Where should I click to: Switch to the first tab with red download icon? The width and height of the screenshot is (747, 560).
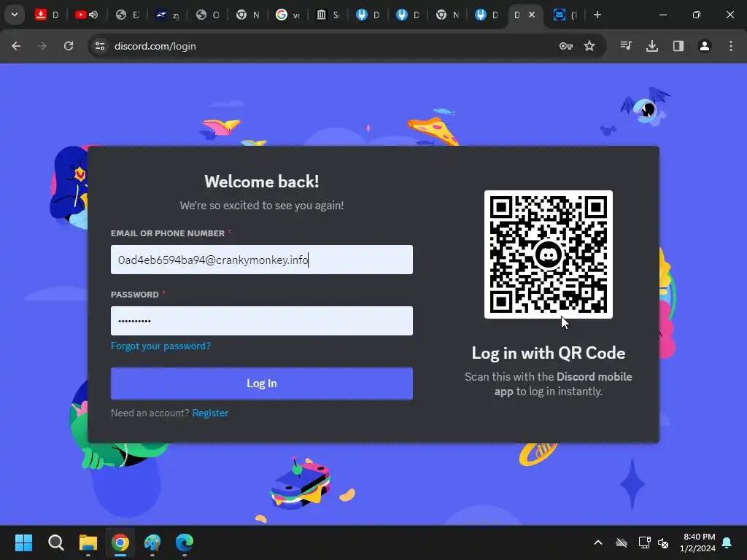coord(47,15)
